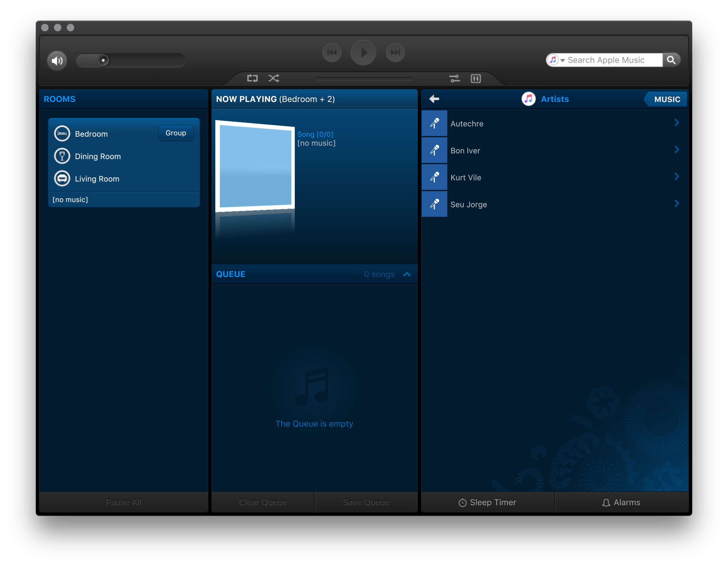
Task: Open the equalizer settings icon
Action: [x=476, y=79]
